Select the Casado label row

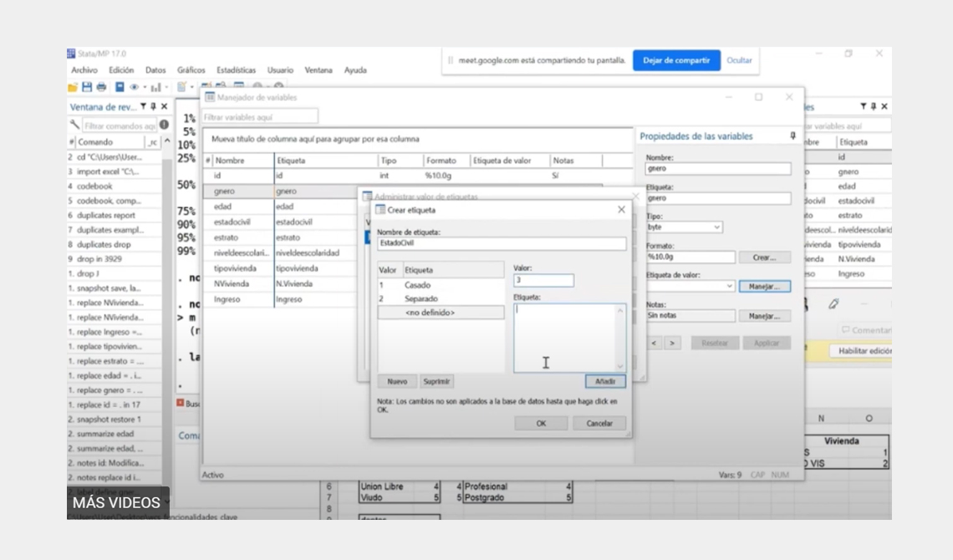[x=441, y=285]
